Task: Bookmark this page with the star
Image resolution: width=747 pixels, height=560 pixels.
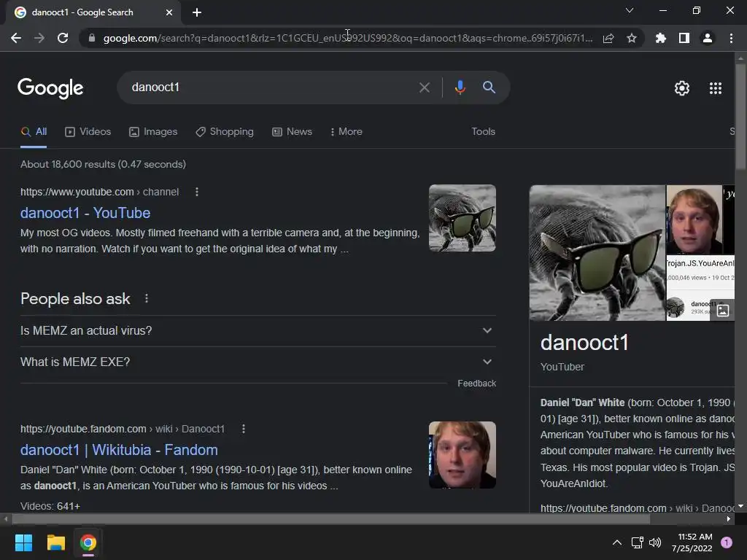Action: 632,38
